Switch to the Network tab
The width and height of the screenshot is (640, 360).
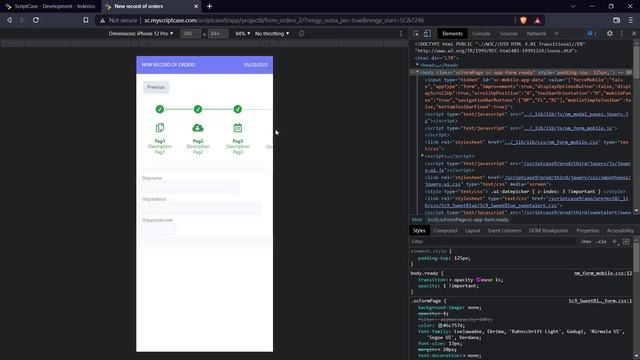(536, 33)
